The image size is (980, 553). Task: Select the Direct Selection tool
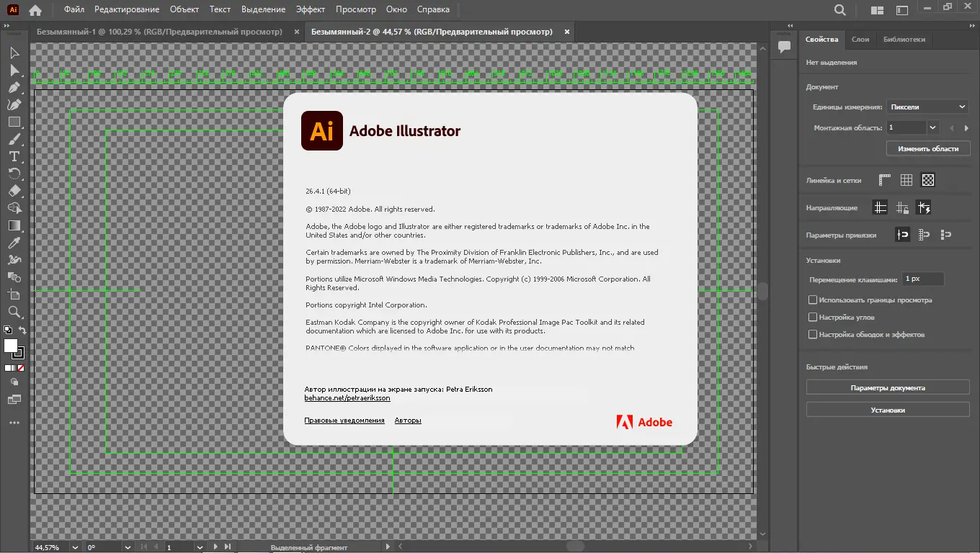[14, 70]
